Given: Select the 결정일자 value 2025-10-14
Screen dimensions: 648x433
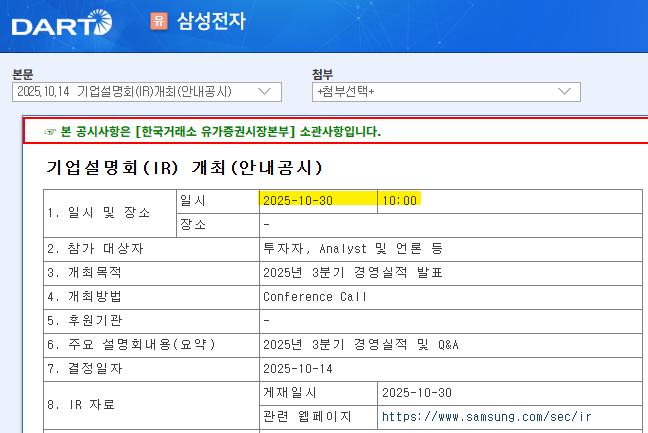Looking at the screenshot, I should [298, 368].
